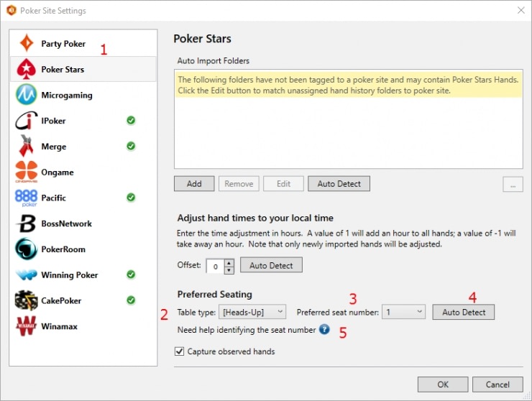The width and height of the screenshot is (532, 401).
Task: Select the Ongame orange clover icon
Action: pyautogui.click(x=26, y=172)
